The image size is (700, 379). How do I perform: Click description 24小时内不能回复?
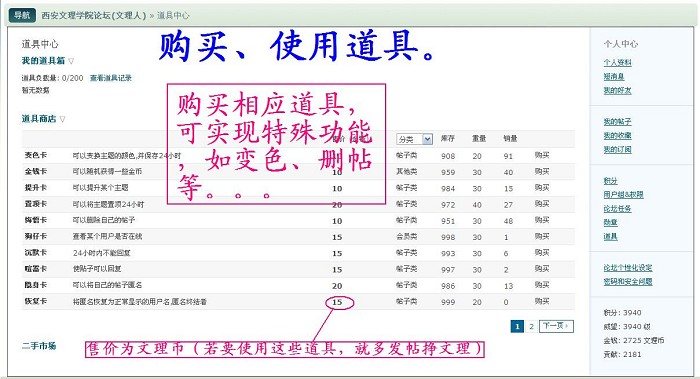pos(102,253)
